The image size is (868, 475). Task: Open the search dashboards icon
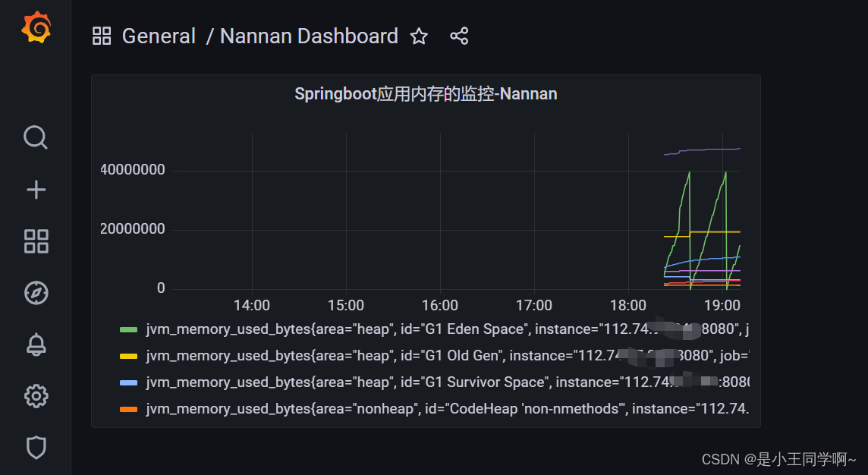pos(36,137)
